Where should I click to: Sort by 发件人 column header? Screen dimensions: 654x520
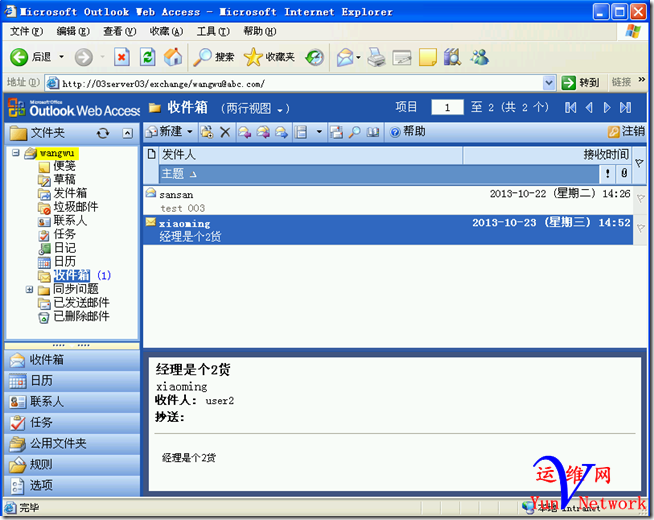[x=311, y=155]
